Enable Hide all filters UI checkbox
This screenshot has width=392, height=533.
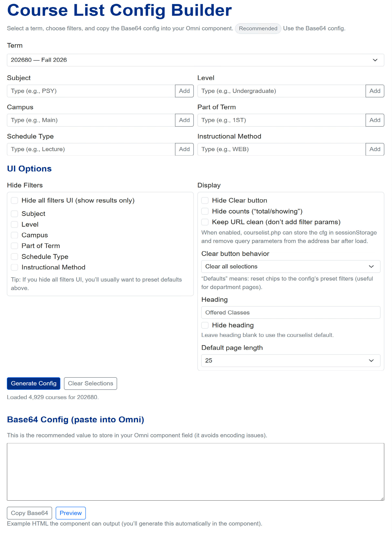click(14, 200)
